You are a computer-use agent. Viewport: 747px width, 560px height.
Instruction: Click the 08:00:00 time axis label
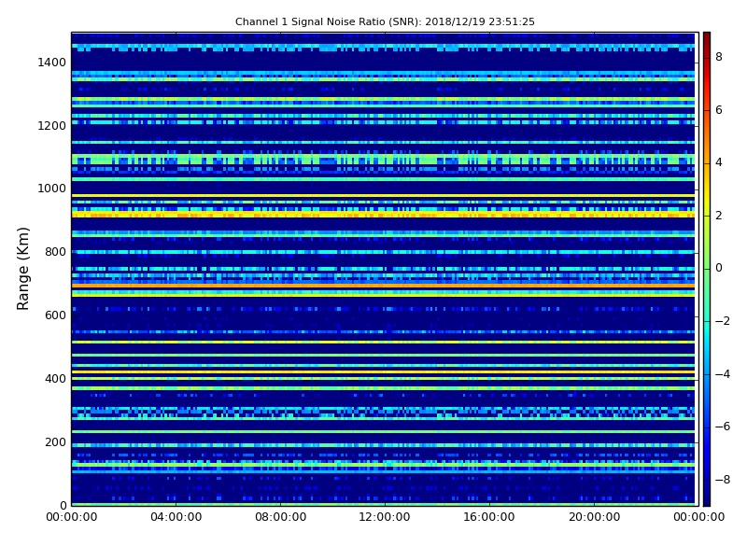point(281,517)
